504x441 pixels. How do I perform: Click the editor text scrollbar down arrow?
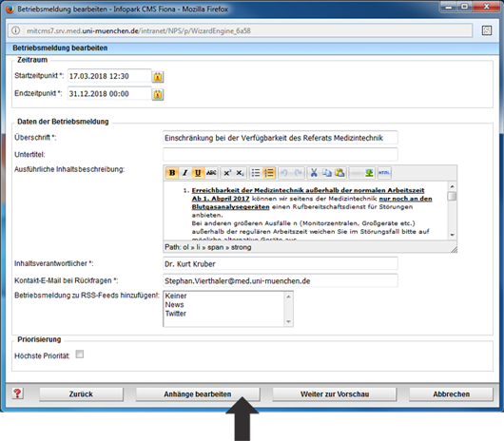point(452,235)
